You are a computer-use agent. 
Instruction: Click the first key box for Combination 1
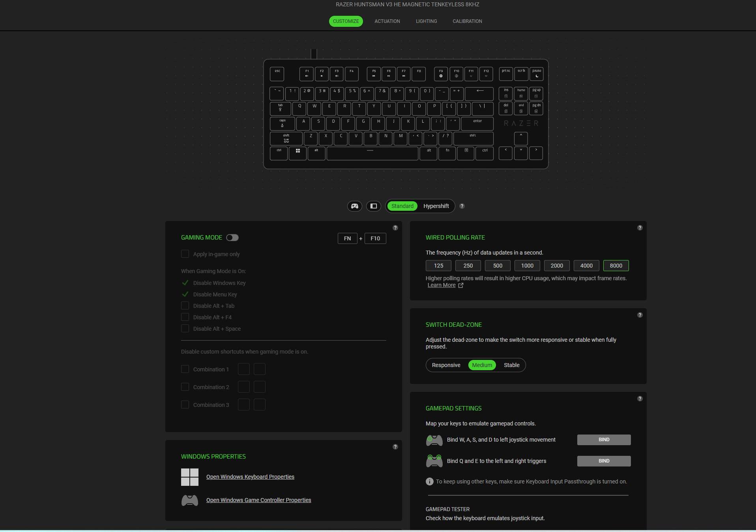[x=244, y=369]
